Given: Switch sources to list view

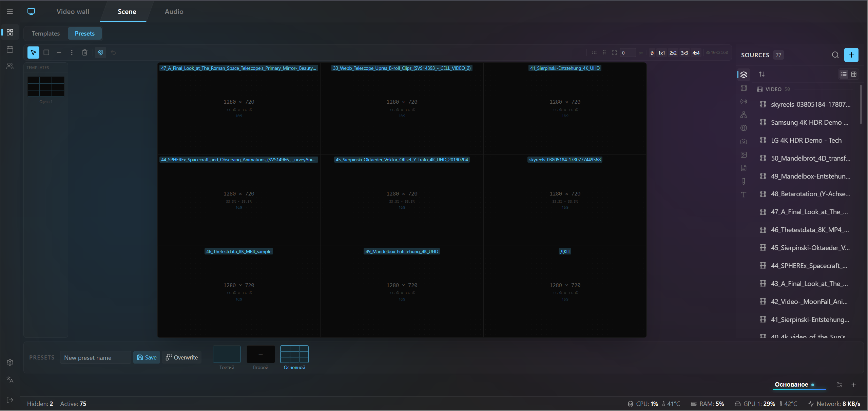Looking at the screenshot, I should point(844,74).
